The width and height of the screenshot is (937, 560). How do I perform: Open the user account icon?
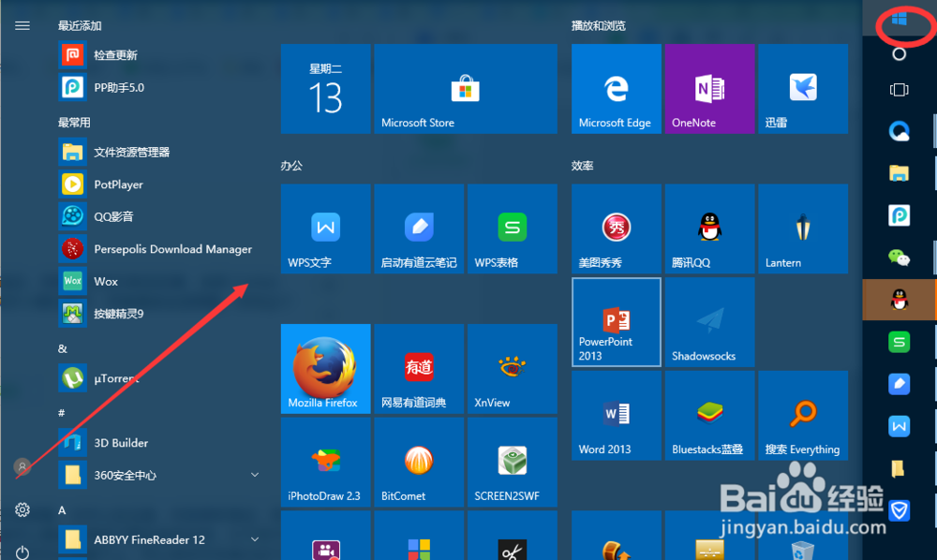click(22, 466)
